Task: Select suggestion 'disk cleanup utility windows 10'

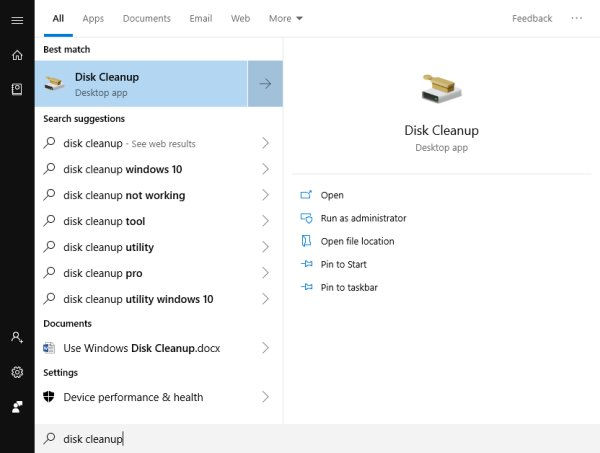Action: pos(159,299)
